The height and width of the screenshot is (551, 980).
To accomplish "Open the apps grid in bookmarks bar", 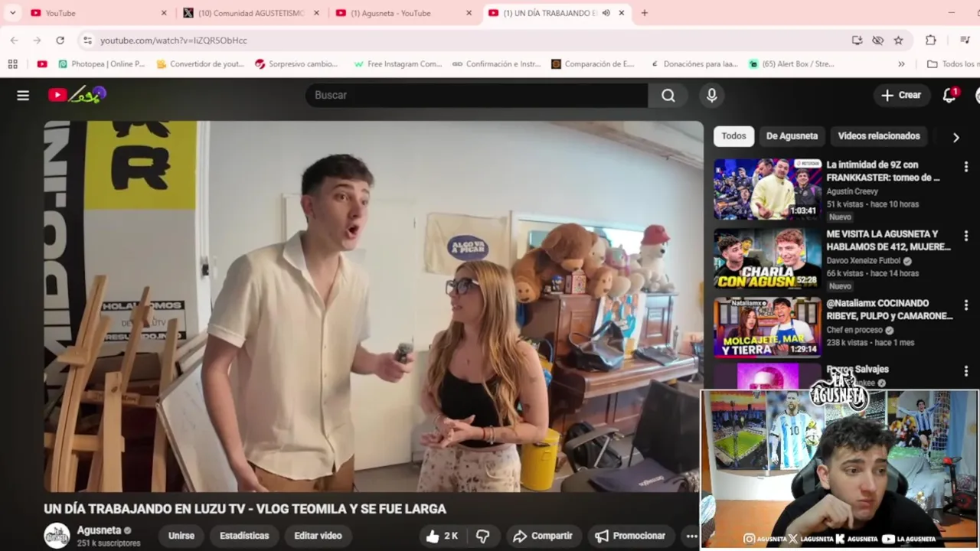I will pyautogui.click(x=12, y=64).
